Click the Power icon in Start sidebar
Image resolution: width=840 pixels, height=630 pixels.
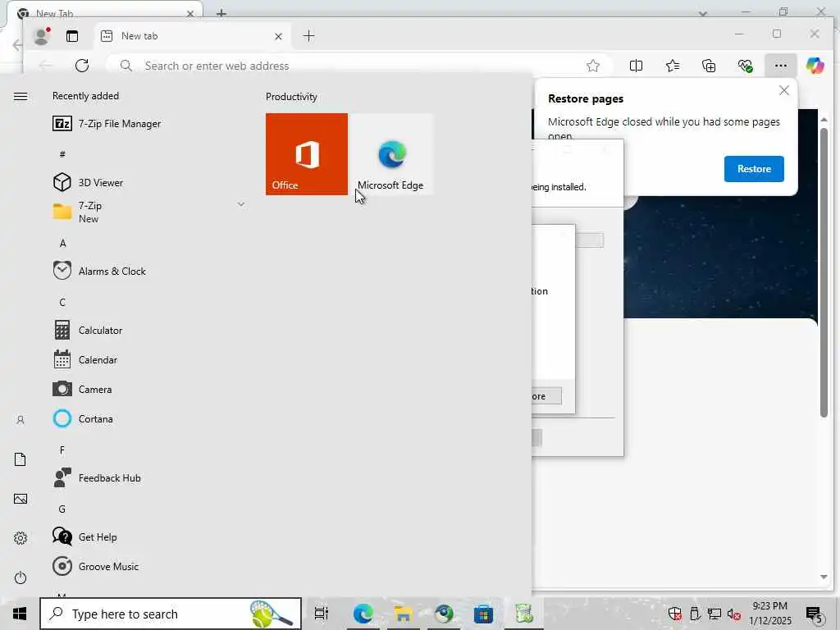[21, 577]
